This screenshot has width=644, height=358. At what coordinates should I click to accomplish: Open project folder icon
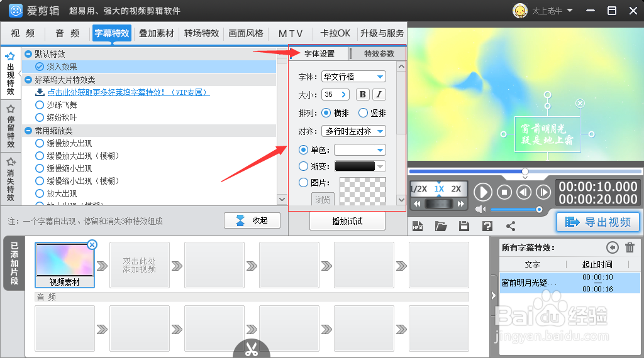click(x=441, y=226)
